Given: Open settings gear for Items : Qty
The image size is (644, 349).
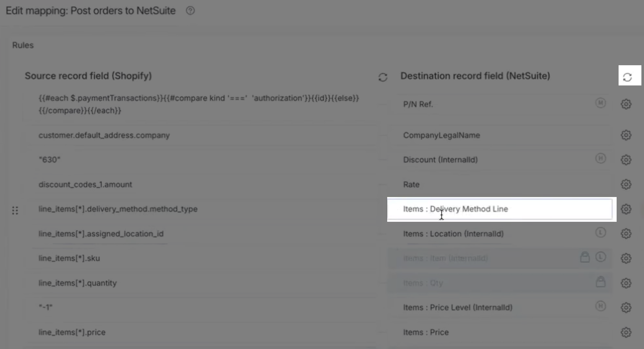Looking at the screenshot, I should (x=626, y=283).
